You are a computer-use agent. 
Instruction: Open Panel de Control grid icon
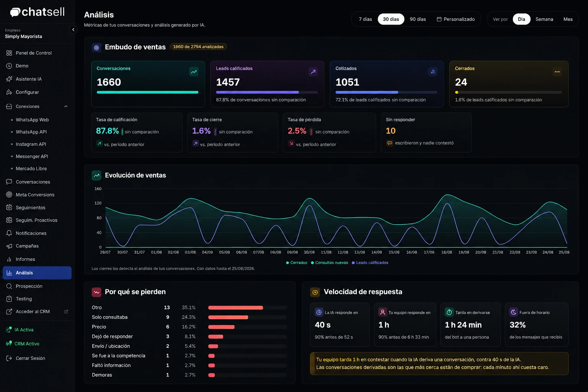[9, 53]
